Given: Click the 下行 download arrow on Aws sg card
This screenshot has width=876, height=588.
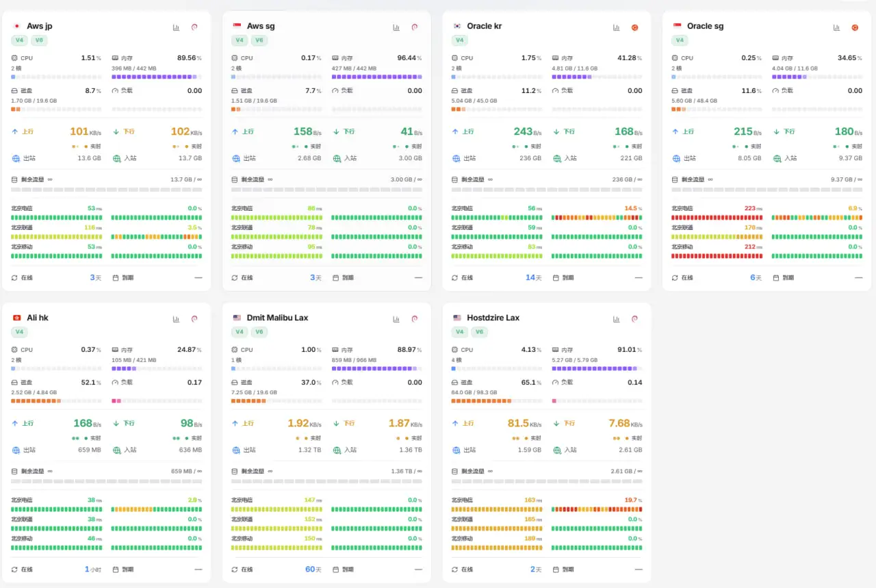Looking at the screenshot, I should click(336, 132).
